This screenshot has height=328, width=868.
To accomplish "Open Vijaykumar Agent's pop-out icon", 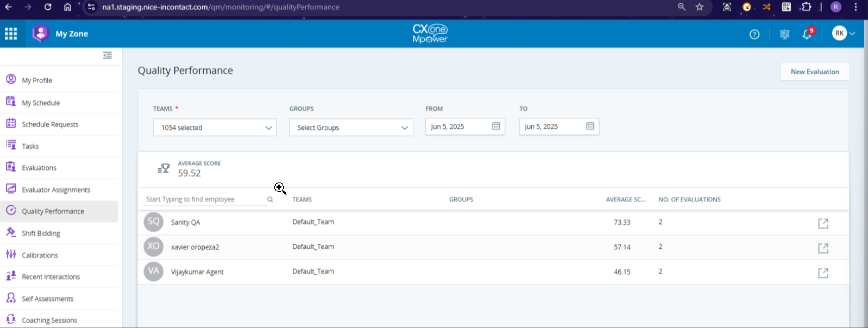I will coord(823,273).
